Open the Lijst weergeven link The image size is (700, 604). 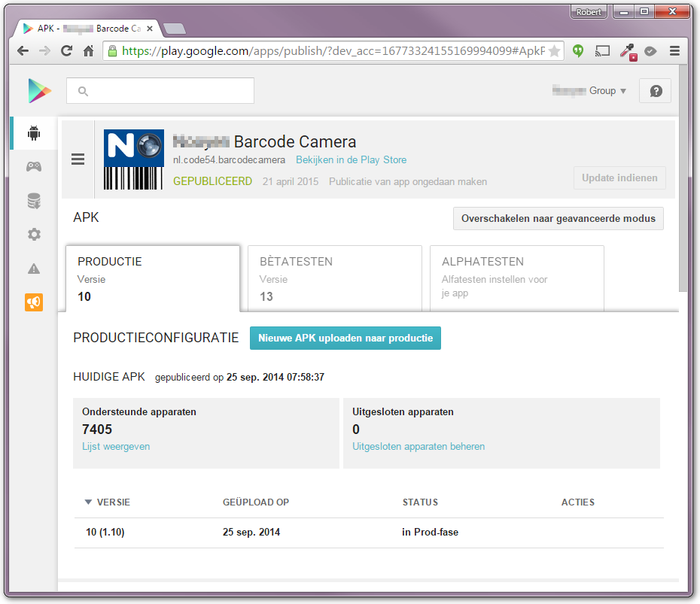click(x=116, y=447)
